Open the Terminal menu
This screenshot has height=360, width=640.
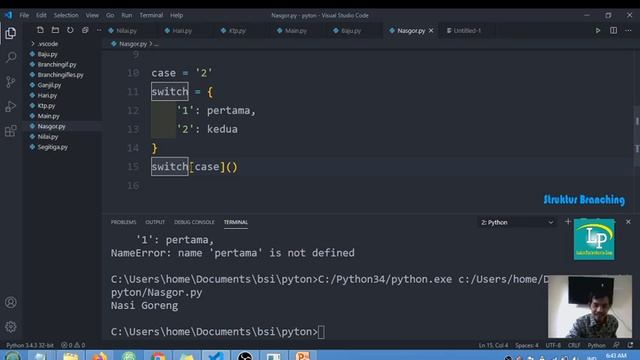point(151,15)
